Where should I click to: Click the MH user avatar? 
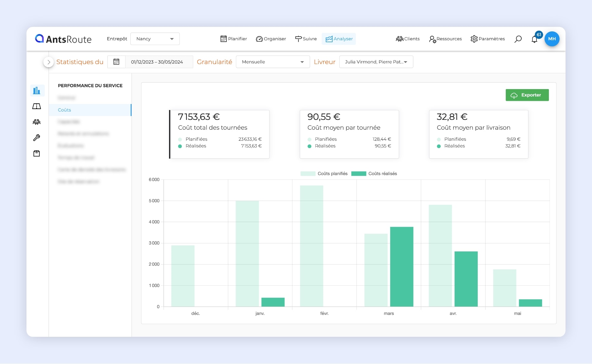[x=552, y=39]
